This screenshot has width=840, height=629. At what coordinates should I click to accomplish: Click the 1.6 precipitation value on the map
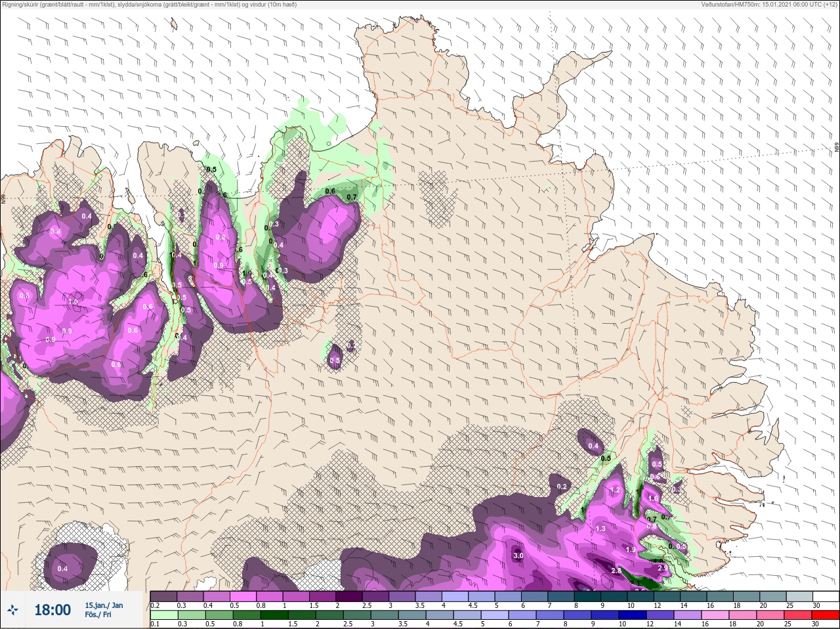(653, 498)
